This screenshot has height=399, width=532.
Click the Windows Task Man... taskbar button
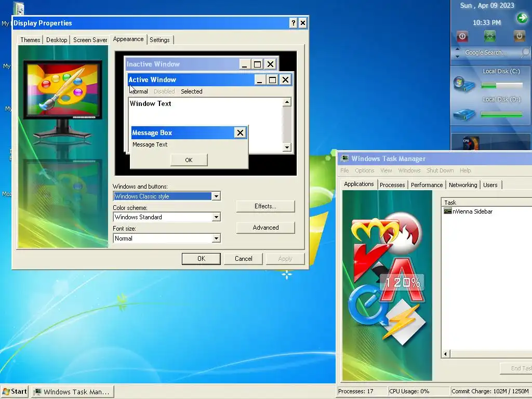pos(73,392)
